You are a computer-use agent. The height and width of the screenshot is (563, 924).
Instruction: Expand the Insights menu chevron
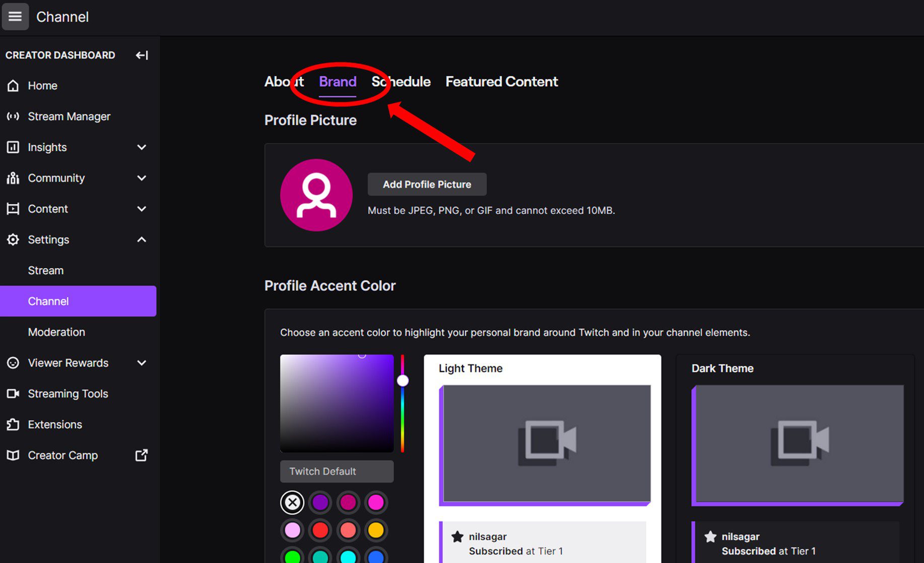click(x=142, y=147)
